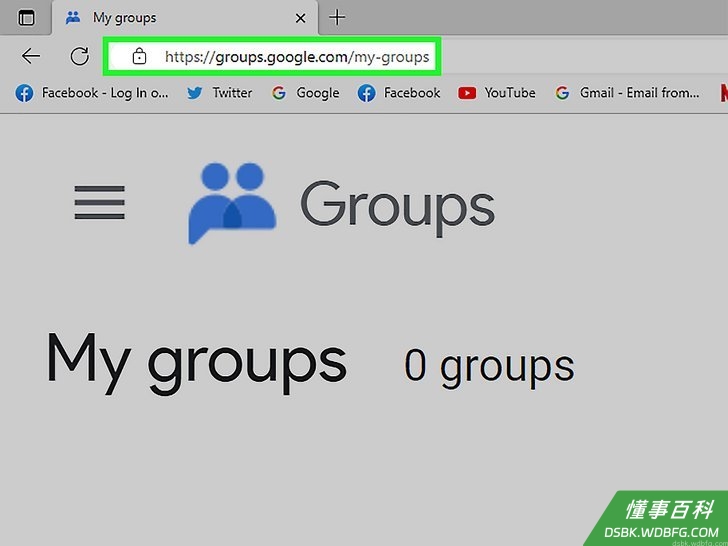This screenshot has height=546, width=728.
Task: Close the My groups tab
Action: (300, 18)
